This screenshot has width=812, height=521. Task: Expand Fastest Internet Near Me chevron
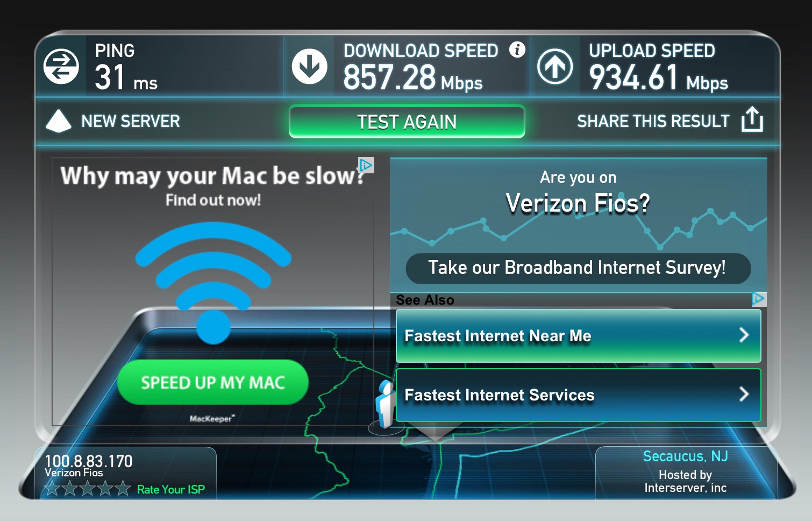pos(744,335)
